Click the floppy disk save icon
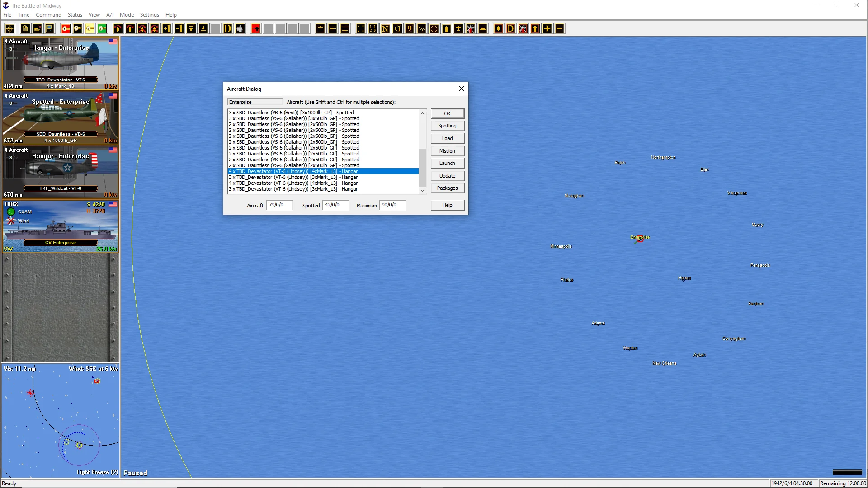 (x=50, y=29)
